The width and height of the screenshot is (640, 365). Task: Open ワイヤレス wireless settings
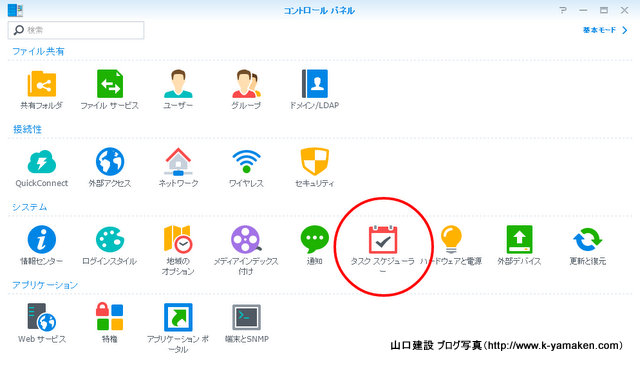point(246,162)
